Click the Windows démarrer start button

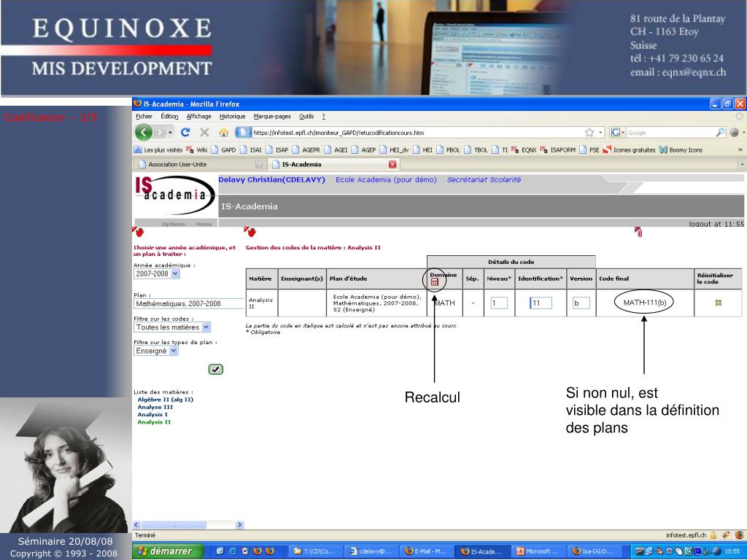(169, 551)
